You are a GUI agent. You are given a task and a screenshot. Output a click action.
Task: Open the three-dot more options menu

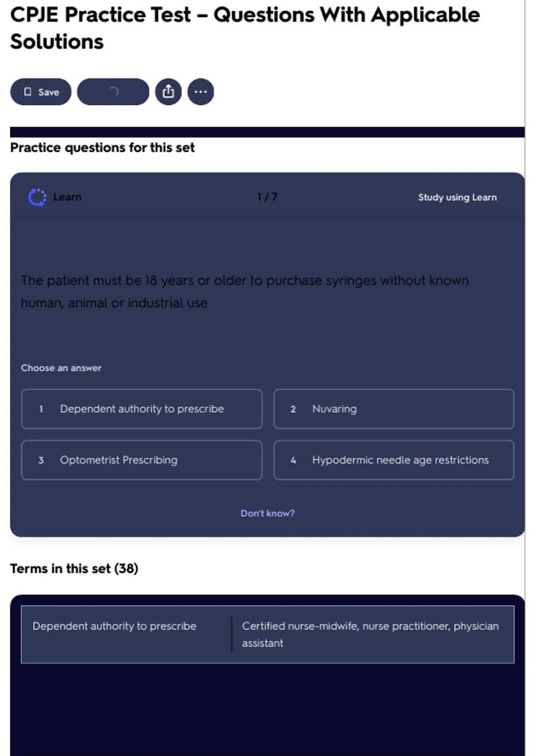pyautogui.click(x=201, y=92)
